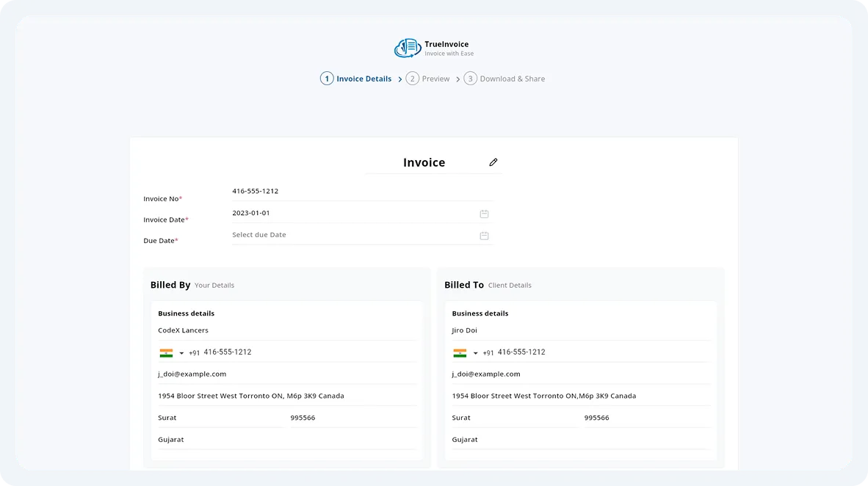This screenshot has width=868, height=486.
Task: Click the 'Invoice Date' label
Action: coord(166,220)
